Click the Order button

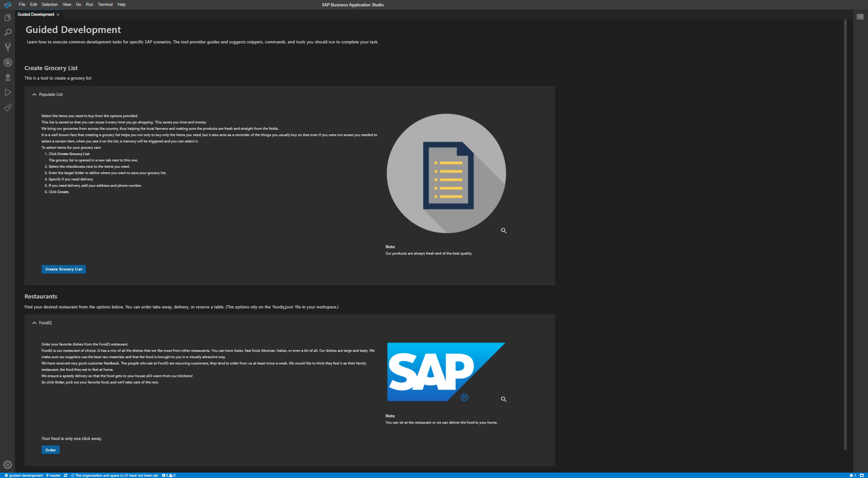tap(51, 450)
